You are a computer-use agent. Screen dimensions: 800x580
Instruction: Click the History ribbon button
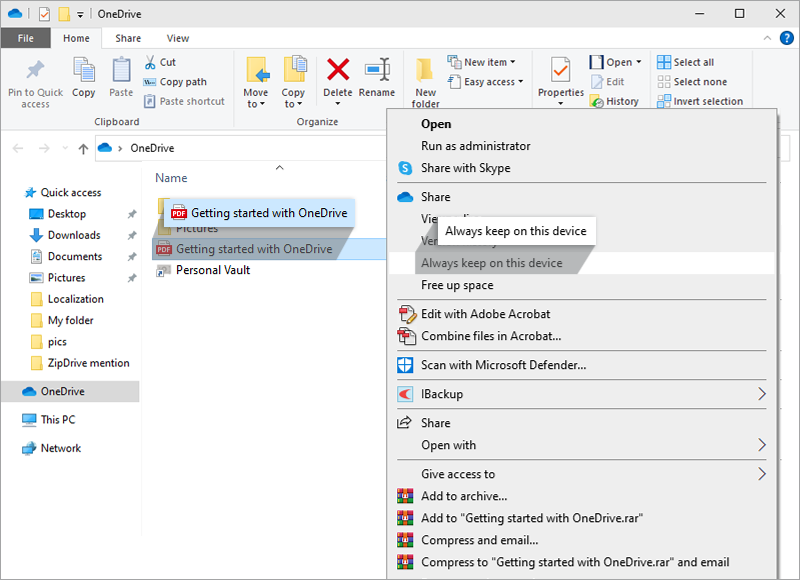(x=615, y=101)
